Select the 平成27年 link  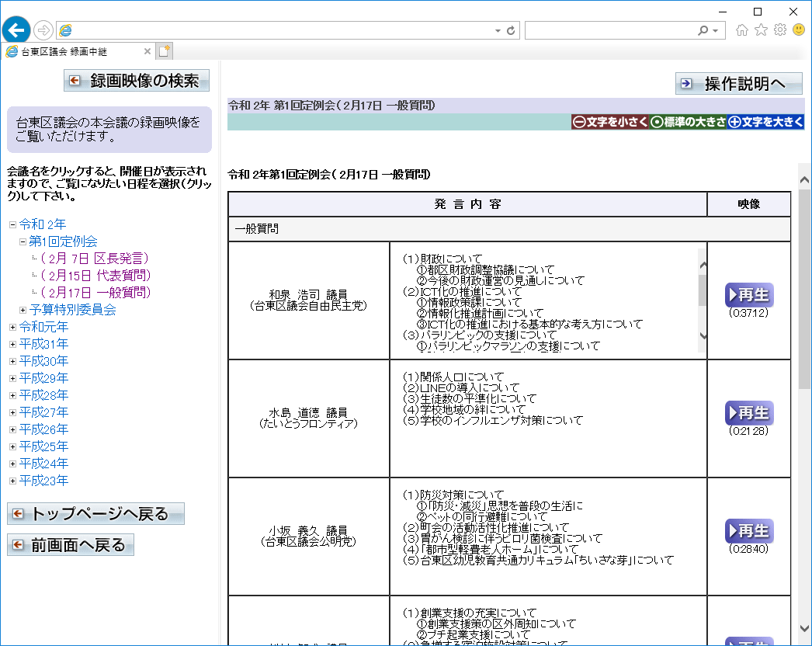(43, 412)
